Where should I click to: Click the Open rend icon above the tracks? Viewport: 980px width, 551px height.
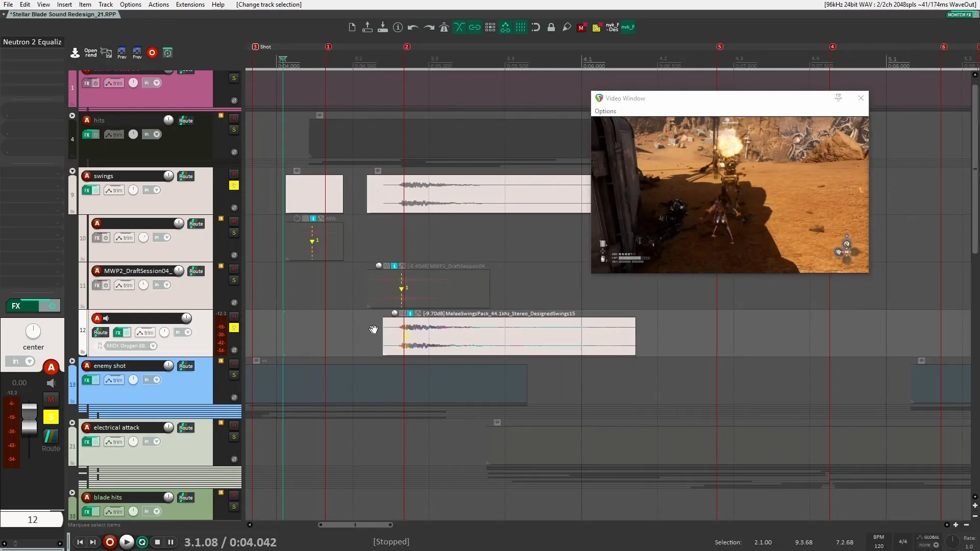[x=90, y=53]
